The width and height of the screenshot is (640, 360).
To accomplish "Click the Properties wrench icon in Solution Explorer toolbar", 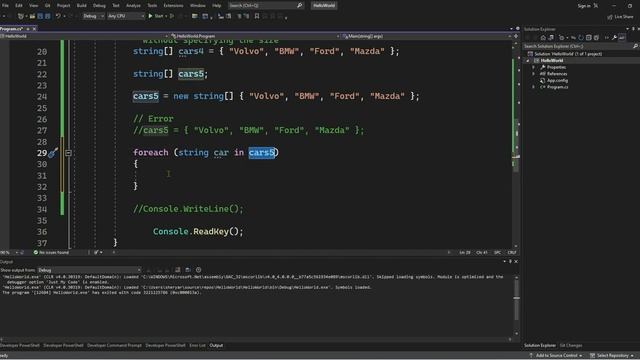I will (x=614, y=38).
